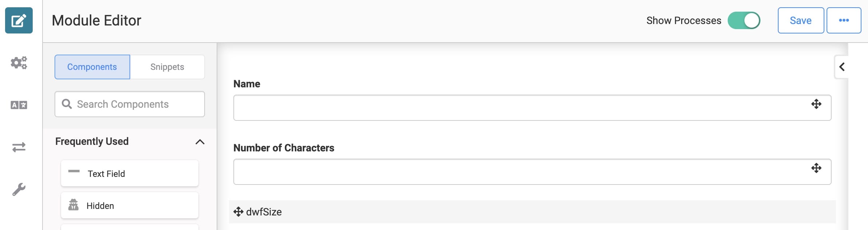Viewport: 868px width, 230px height.
Task: Expand the right side panel chevron
Action: coord(842,67)
